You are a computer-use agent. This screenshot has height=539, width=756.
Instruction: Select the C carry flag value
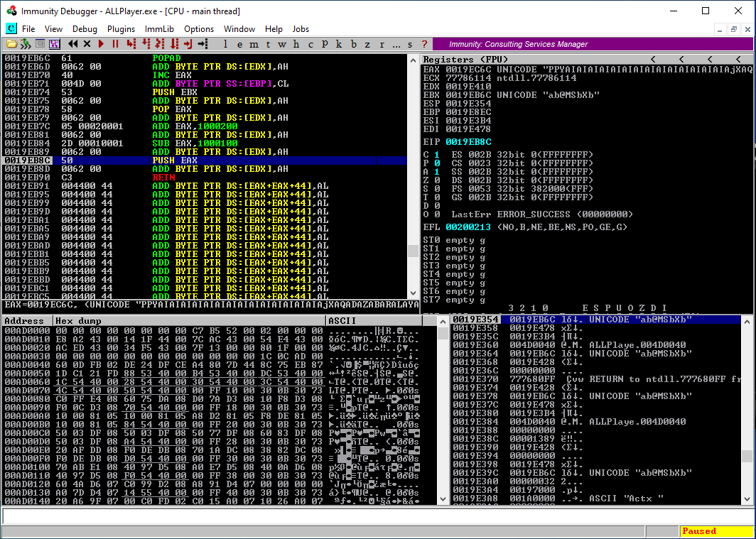coord(437,155)
